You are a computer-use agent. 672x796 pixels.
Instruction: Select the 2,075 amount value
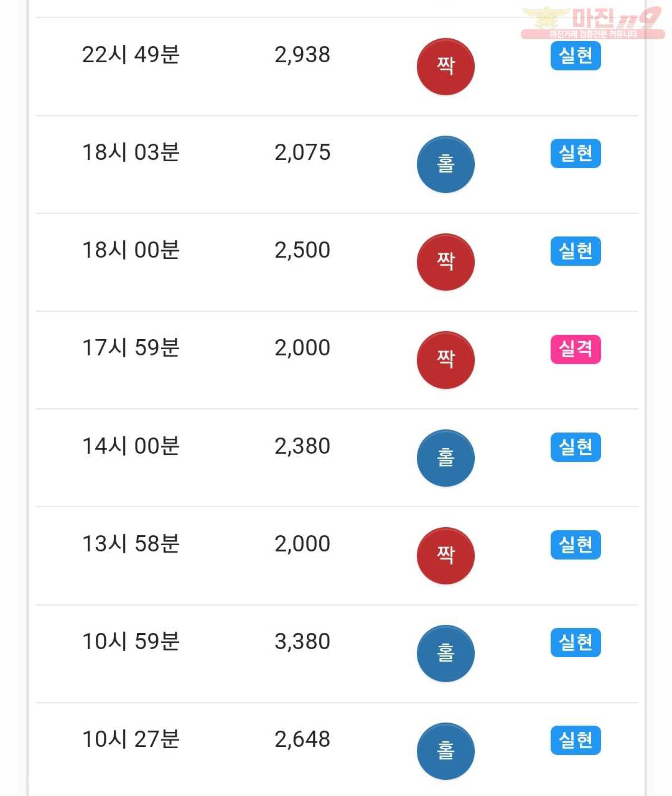[302, 152]
